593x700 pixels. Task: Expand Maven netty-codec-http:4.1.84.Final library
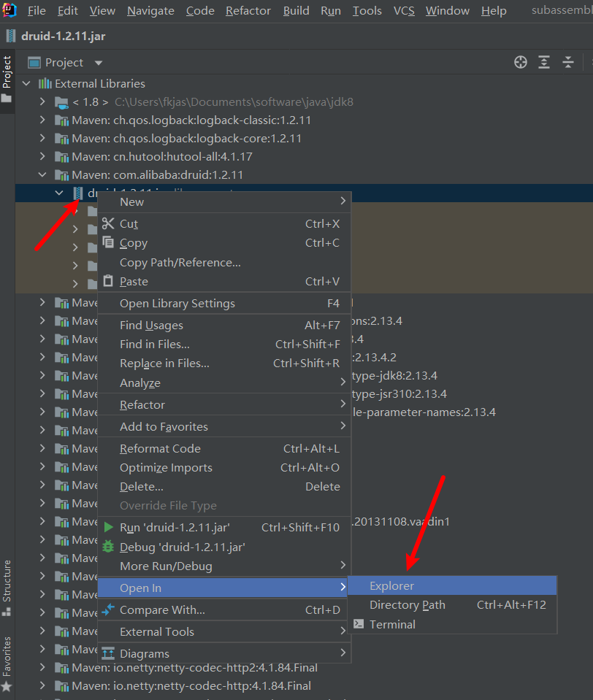pos(42,685)
